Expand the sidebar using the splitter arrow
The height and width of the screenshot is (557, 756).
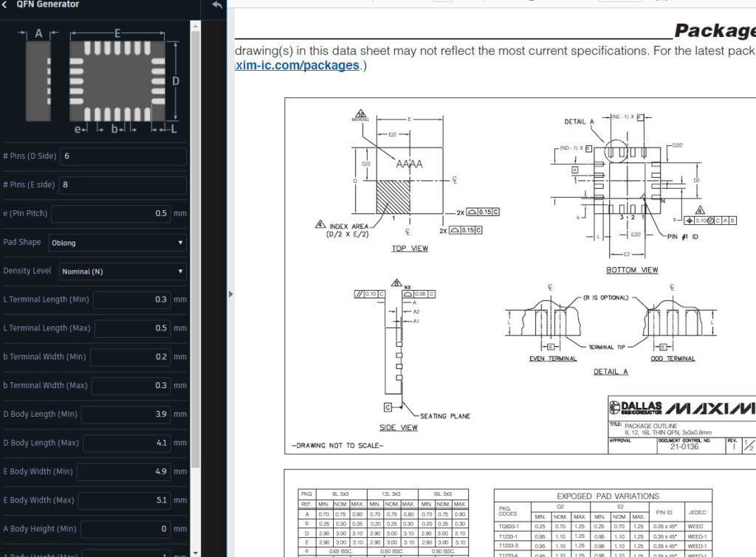pyautogui.click(x=230, y=294)
